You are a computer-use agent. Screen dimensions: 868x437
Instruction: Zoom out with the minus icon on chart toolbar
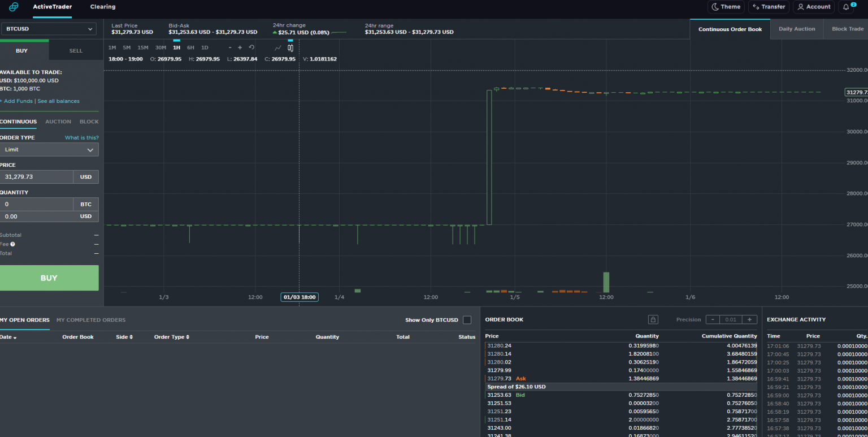click(231, 47)
